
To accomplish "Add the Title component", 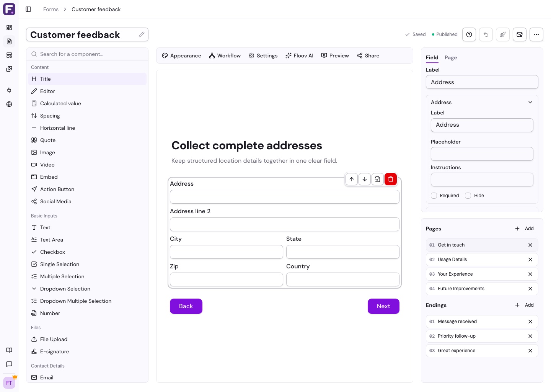I will click(87, 79).
